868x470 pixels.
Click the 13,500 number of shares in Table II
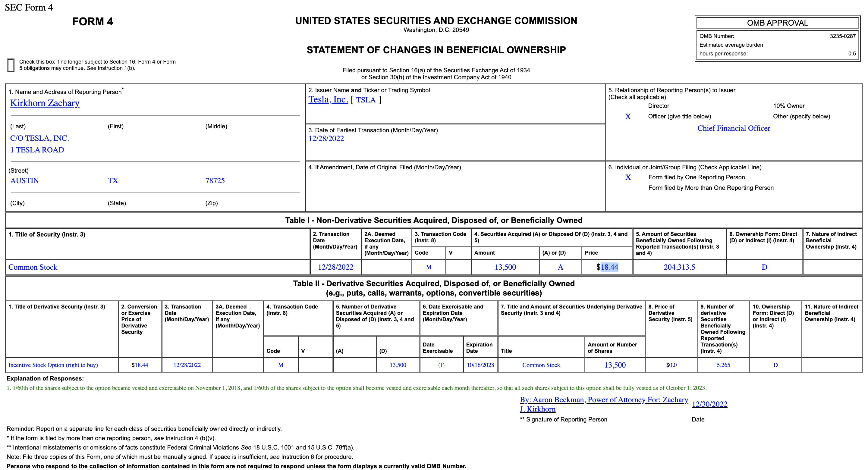tap(615, 365)
